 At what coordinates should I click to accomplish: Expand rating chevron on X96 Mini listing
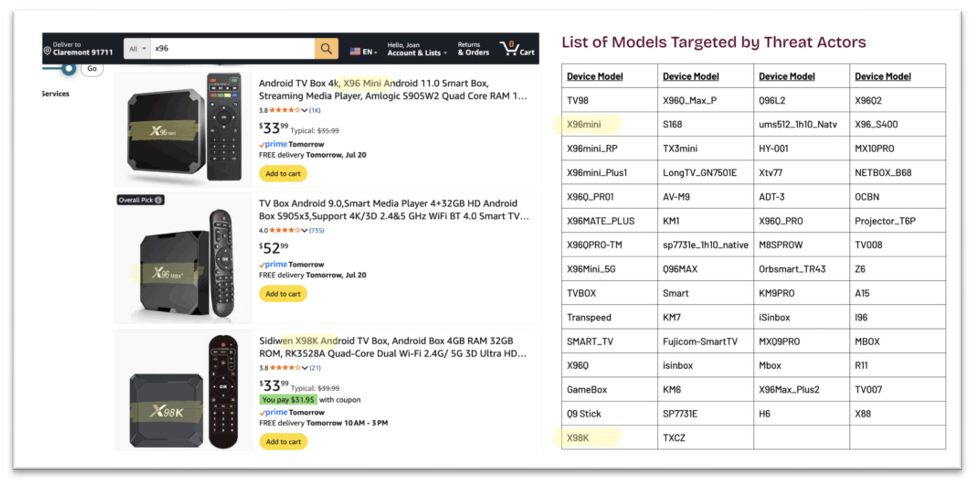coord(304,111)
